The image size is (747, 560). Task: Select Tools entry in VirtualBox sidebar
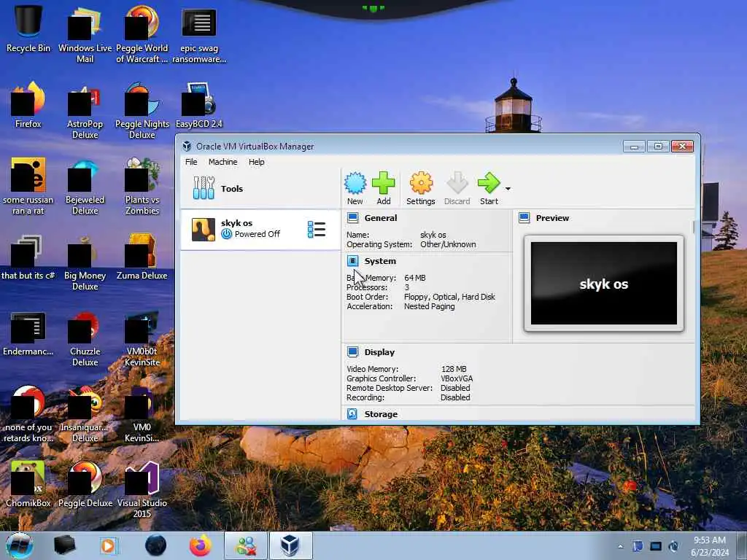pos(260,189)
